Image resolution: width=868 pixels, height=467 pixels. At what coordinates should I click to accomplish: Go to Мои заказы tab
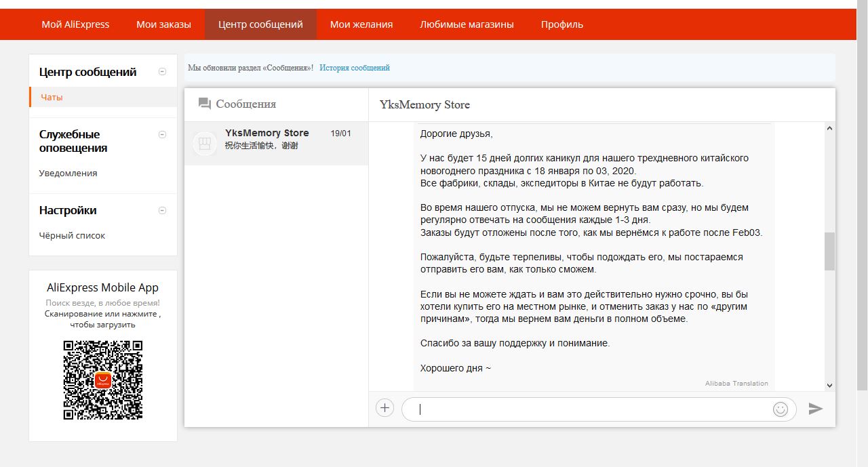[163, 24]
